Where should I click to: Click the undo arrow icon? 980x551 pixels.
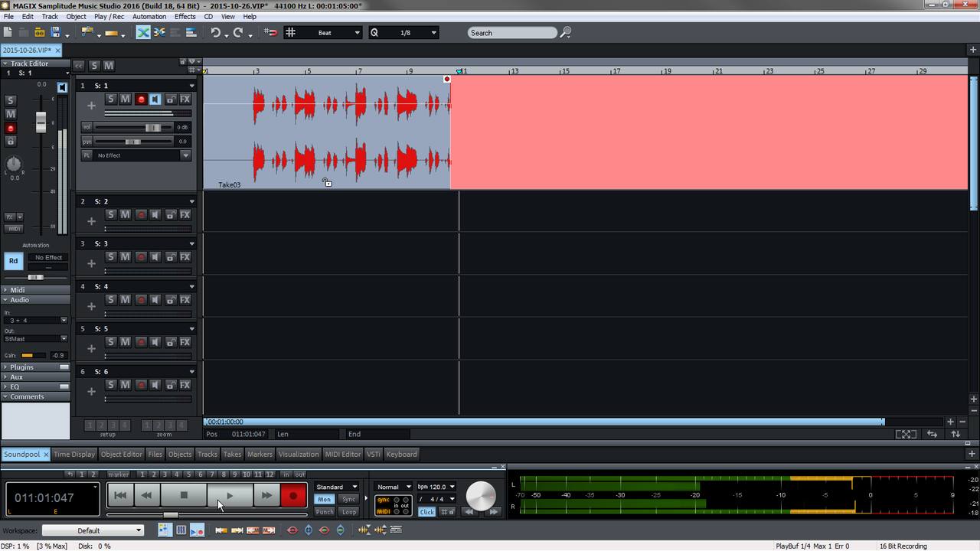(216, 33)
